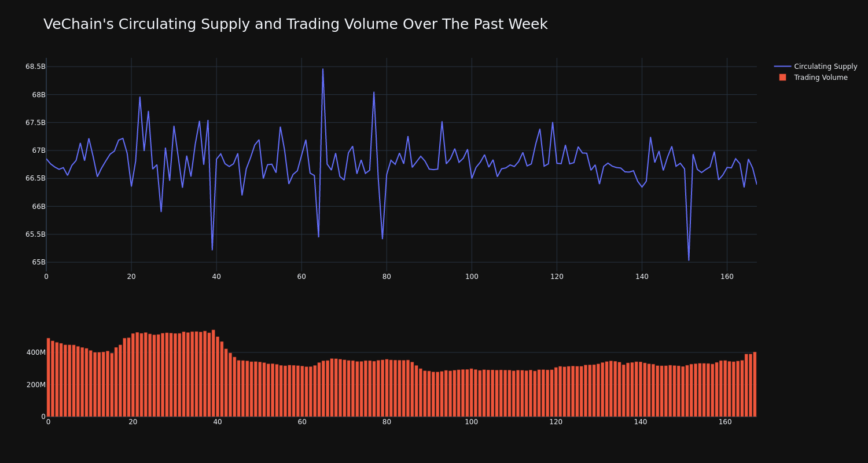Screen dimensions: 868x463
Task: Click the 68.5B y-axis label
Action: pos(35,67)
